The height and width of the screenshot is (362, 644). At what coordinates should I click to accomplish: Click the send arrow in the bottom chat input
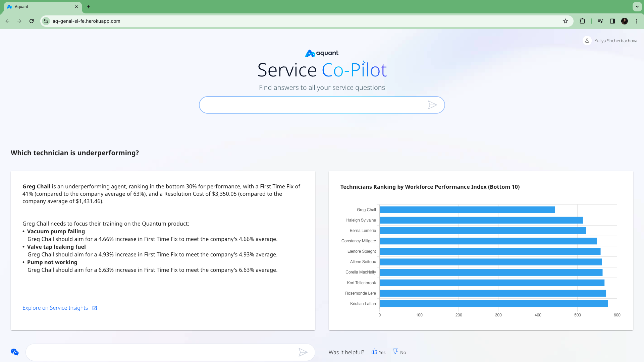[x=303, y=352]
